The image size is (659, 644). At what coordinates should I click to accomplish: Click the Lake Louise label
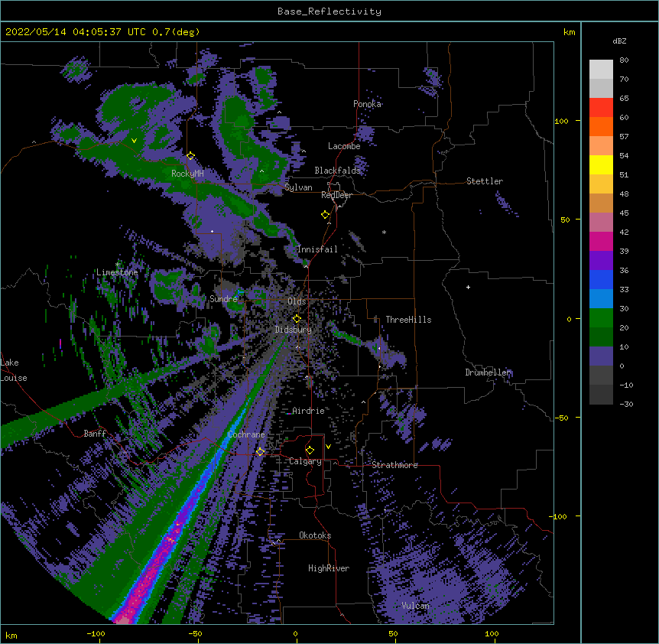[14, 370]
